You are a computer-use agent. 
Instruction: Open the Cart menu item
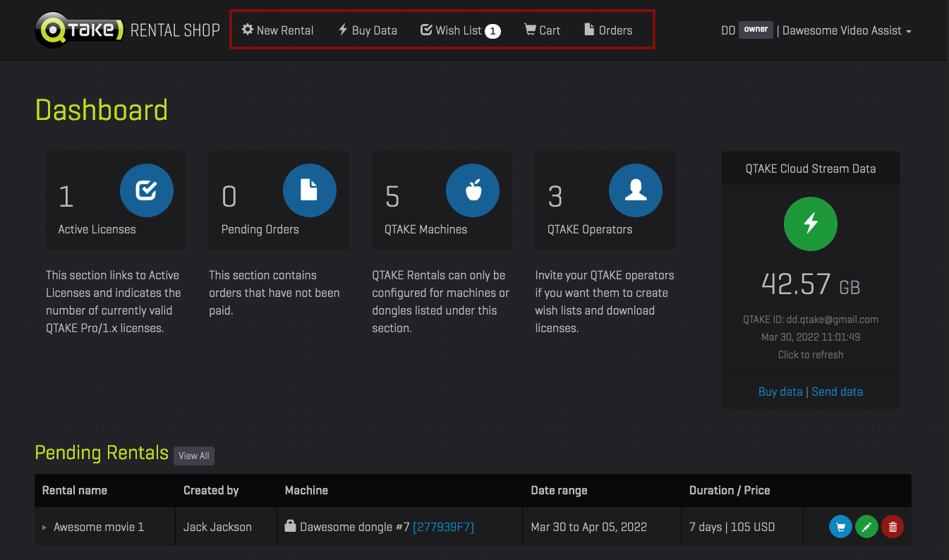pos(542,30)
